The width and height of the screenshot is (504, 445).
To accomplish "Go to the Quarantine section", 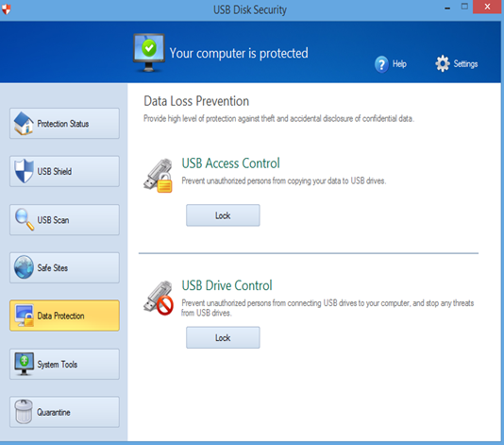I will tap(64, 412).
